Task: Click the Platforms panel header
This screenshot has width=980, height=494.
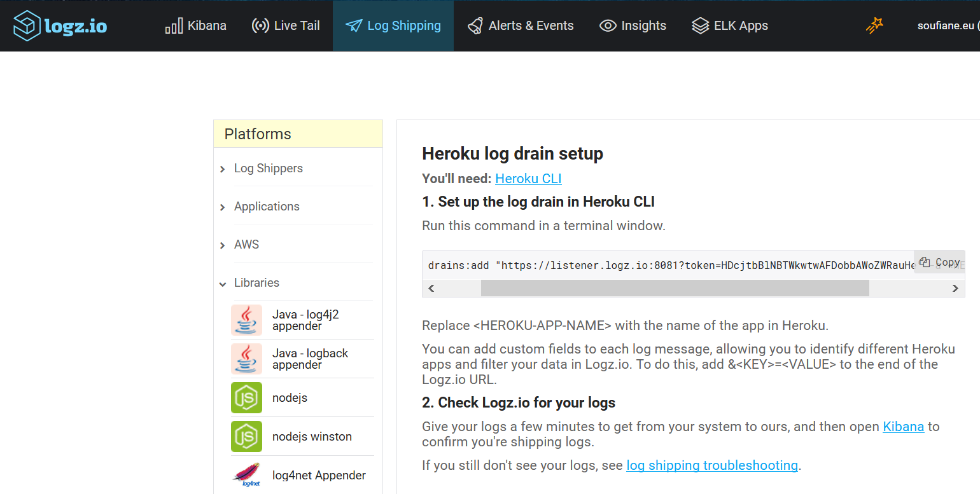Action: (x=298, y=134)
